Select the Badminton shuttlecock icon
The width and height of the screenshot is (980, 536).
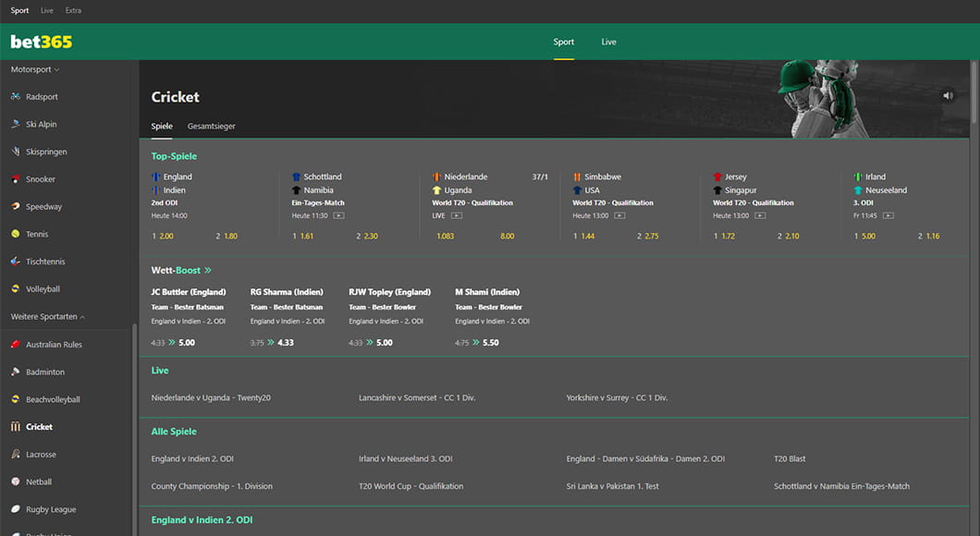tap(16, 372)
